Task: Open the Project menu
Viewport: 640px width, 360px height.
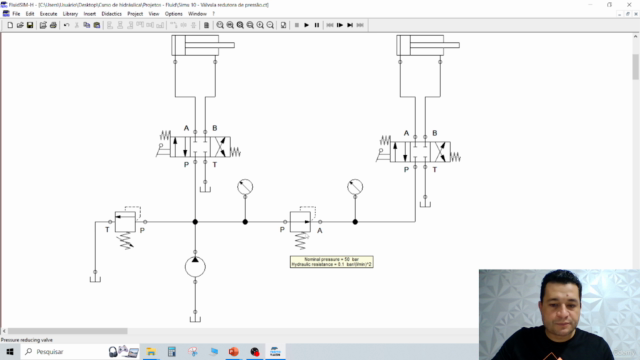Action: coord(135,14)
